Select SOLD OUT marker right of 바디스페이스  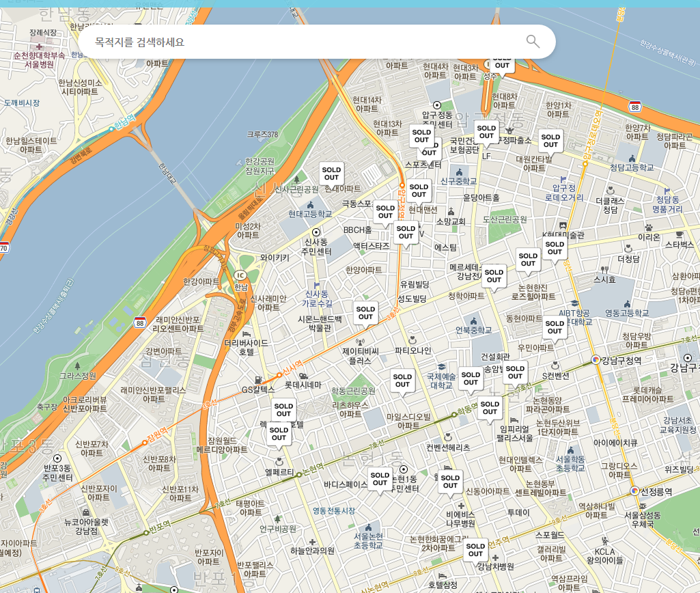[380, 479]
